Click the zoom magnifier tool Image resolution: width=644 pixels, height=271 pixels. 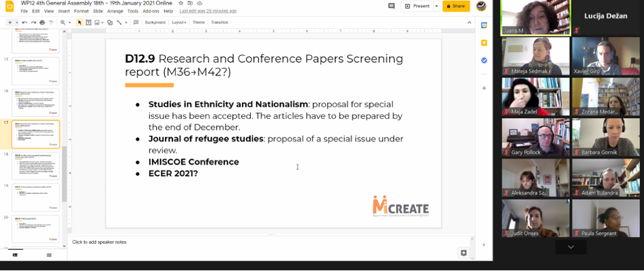point(63,23)
